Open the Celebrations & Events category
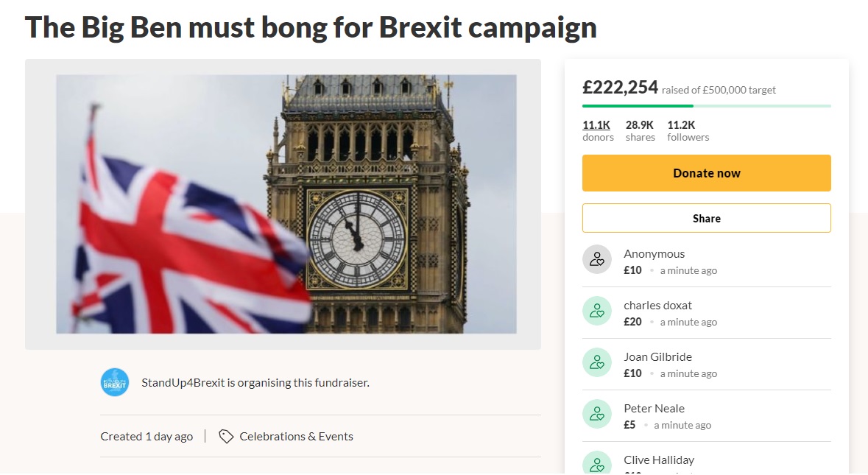Image resolution: width=868 pixels, height=475 pixels. click(x=296, y=437)
